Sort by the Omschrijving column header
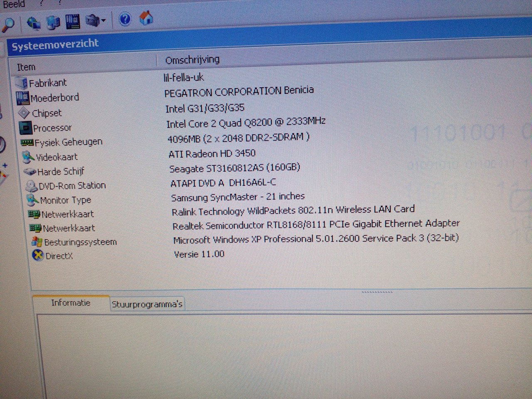Image resolution: width=532 pixels, height=399 pixels. (x=192, y=60)
